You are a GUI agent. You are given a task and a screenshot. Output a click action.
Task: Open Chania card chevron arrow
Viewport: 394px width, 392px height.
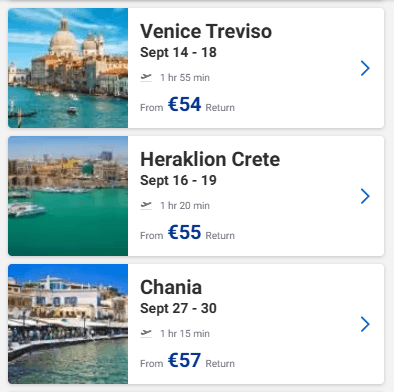click(365, 324)
